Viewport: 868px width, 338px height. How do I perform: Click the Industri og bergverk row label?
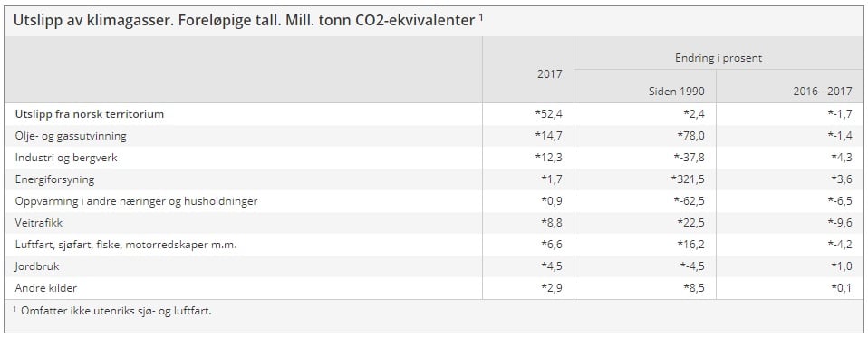66,158
